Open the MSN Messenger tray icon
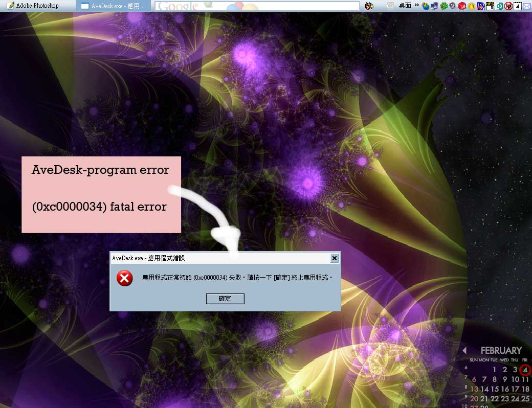Viewport: 532px width, 408px height. coord(426,6)
